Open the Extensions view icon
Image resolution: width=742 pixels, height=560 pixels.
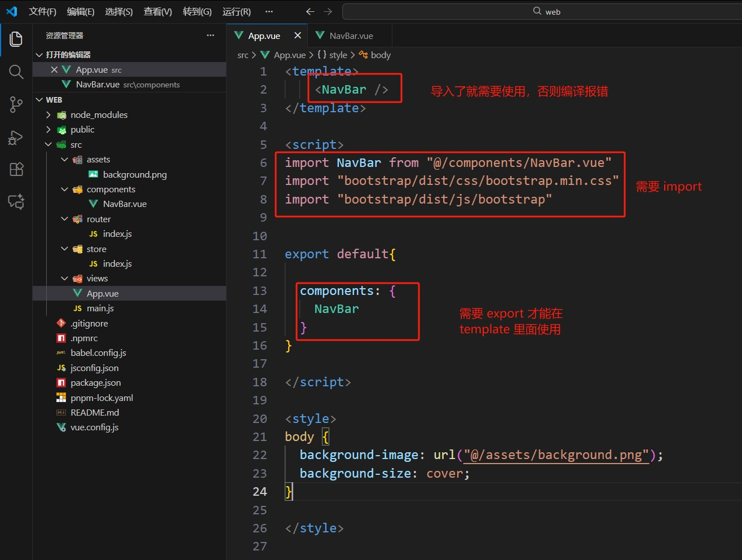[16, 169]
